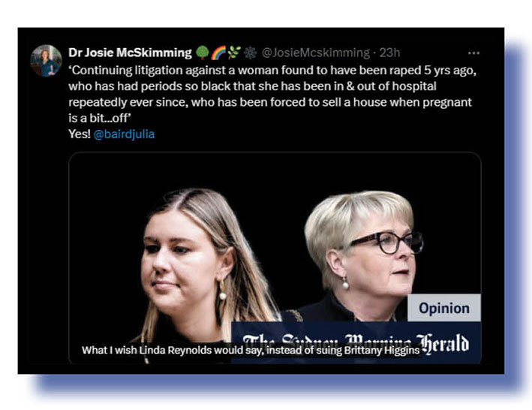The width and height of the screenshot is (532, 410).
Task: Click the Opinion badge on the article card
Action: pos(444,308)
